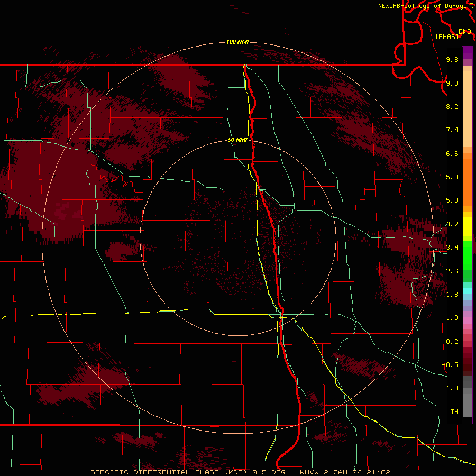
Task: Select the 5.0 value on the color scale
Action: click(452, 200)
